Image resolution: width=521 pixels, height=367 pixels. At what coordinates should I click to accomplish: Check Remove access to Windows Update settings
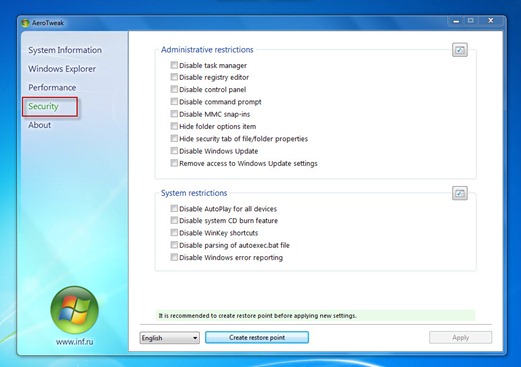click(x=174, y=163)
